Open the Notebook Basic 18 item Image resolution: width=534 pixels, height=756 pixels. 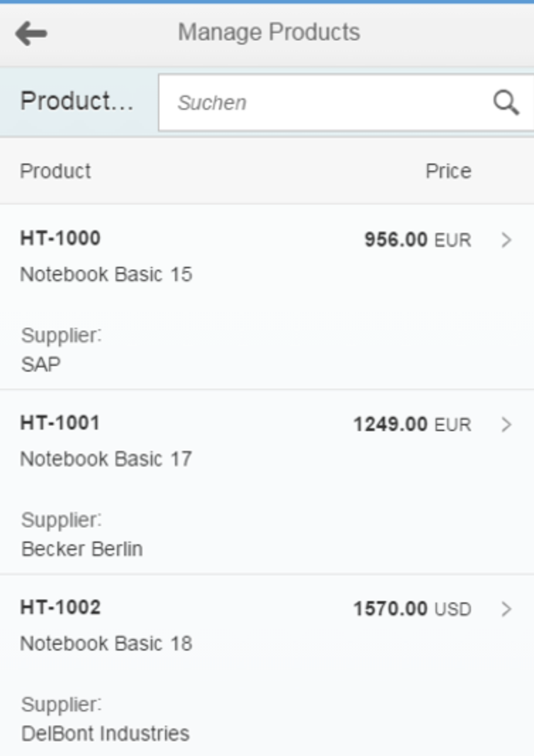[106, 643]
